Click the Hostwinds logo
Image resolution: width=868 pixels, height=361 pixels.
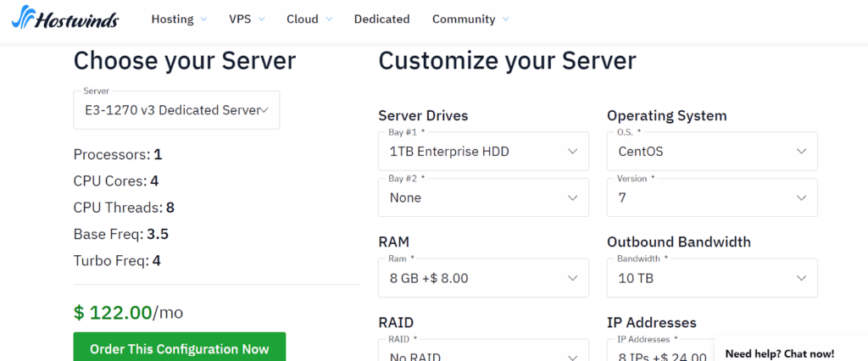tap(64, 18)
